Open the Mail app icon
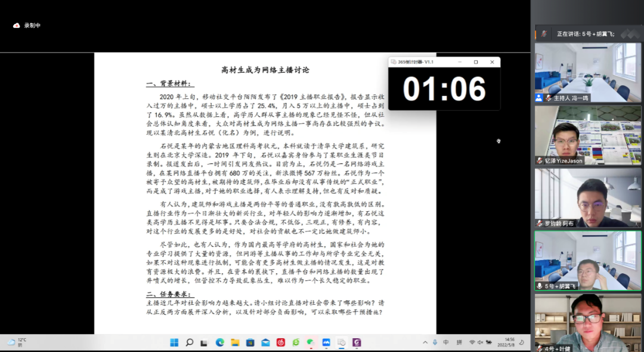Image resolution: width=644 pixels, height=352 pixels. [265, 342]
